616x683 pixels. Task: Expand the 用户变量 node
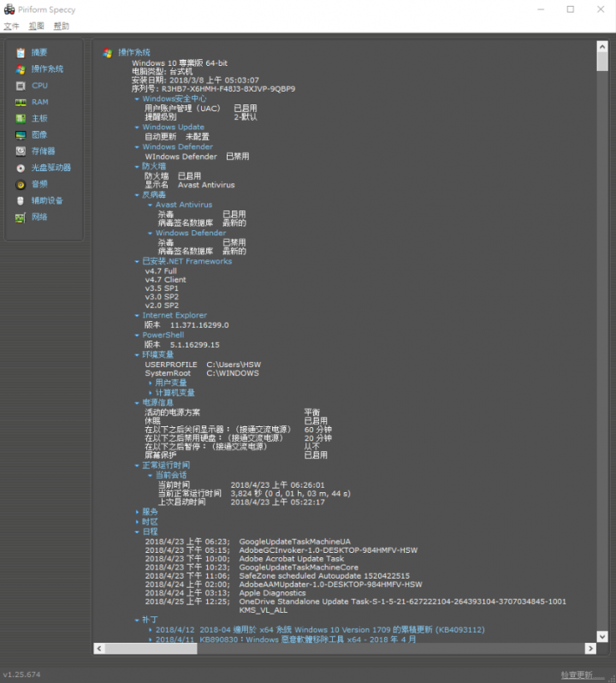point(151,383)
